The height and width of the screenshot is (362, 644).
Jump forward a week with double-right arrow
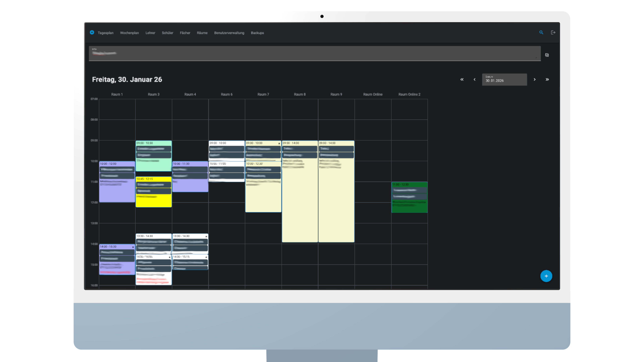tap(547, 79)
